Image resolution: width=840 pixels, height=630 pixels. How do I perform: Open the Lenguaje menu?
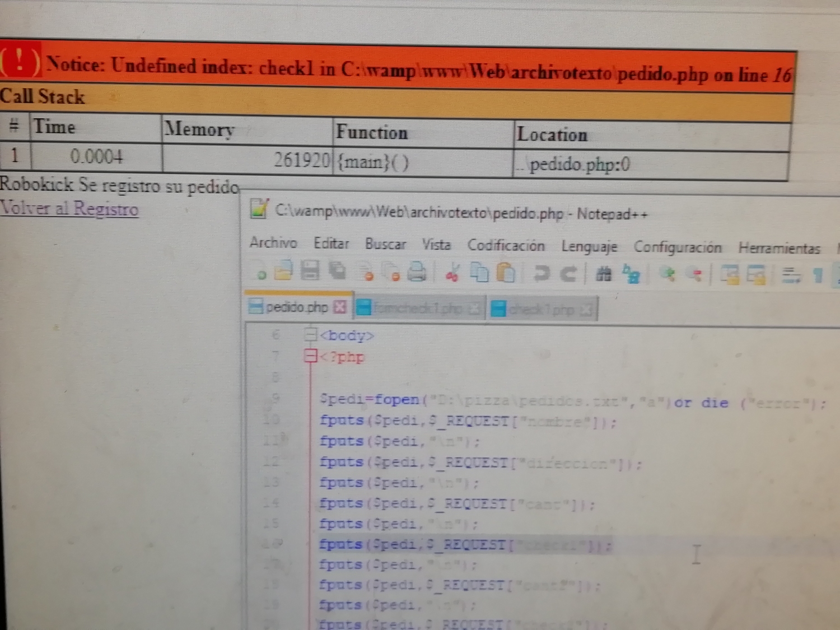pyautogui.click(x=589, y=246)
